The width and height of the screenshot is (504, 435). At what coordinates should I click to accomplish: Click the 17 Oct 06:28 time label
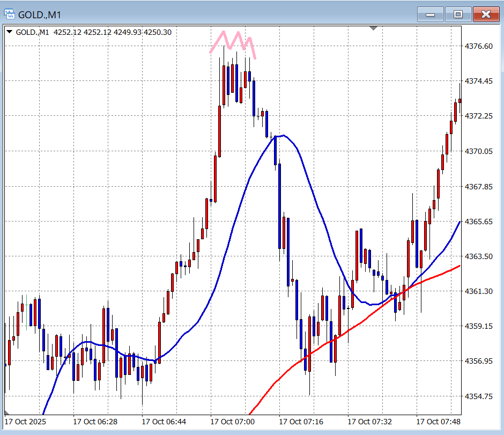click(x=95, y=422)
